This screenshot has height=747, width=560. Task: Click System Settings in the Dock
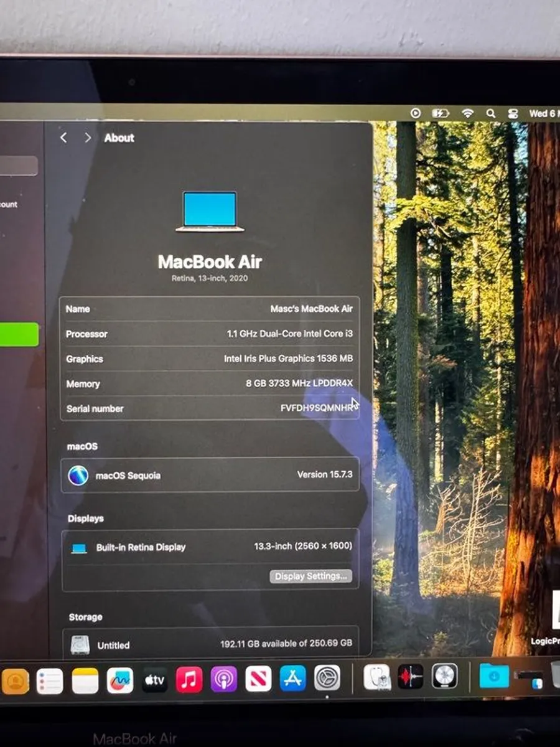pos(327,678)
